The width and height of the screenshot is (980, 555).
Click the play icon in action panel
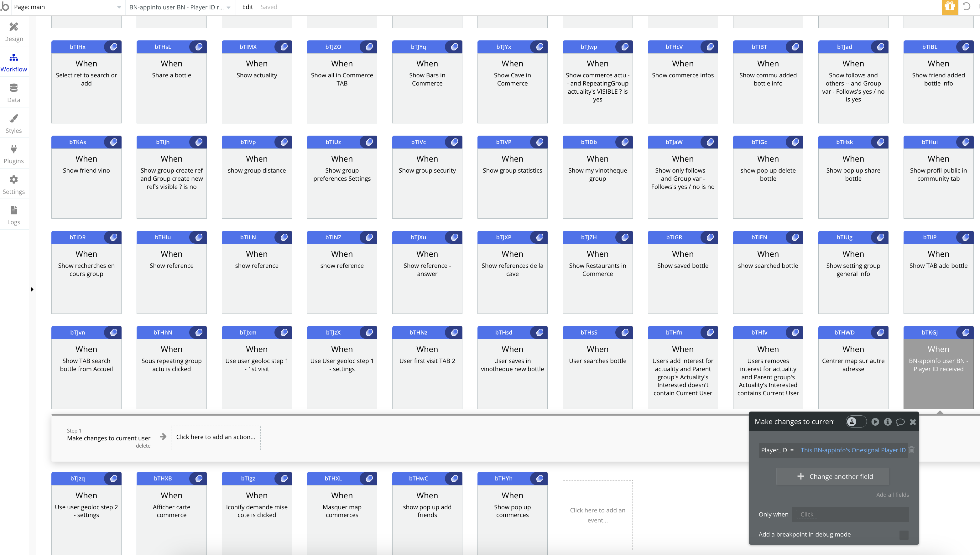(875, 422)
